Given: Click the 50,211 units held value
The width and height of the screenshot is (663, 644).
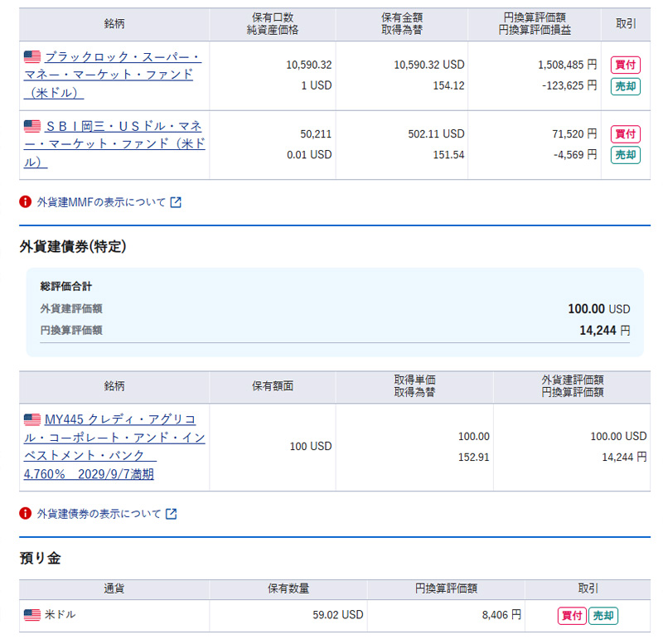Looking at the screenshot, I should [x=316, y=134].
